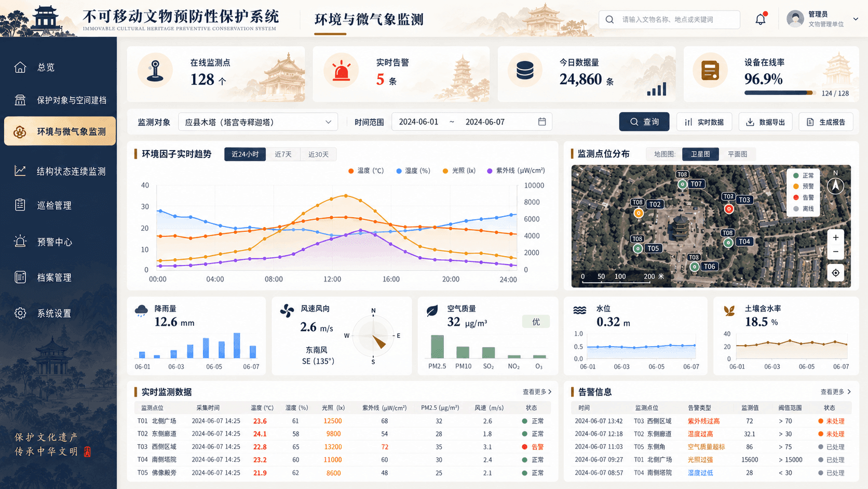Image resolution: width=868 pixels, height=489 pixels.
Task: Click the map zoom out minus button
Action: (x=835, y=252)
